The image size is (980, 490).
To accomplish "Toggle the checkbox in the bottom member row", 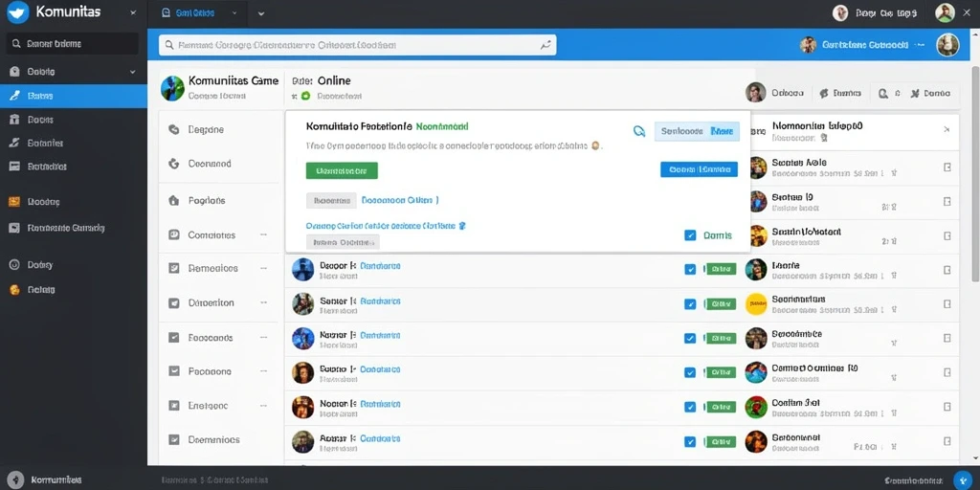I will point(690,441).
